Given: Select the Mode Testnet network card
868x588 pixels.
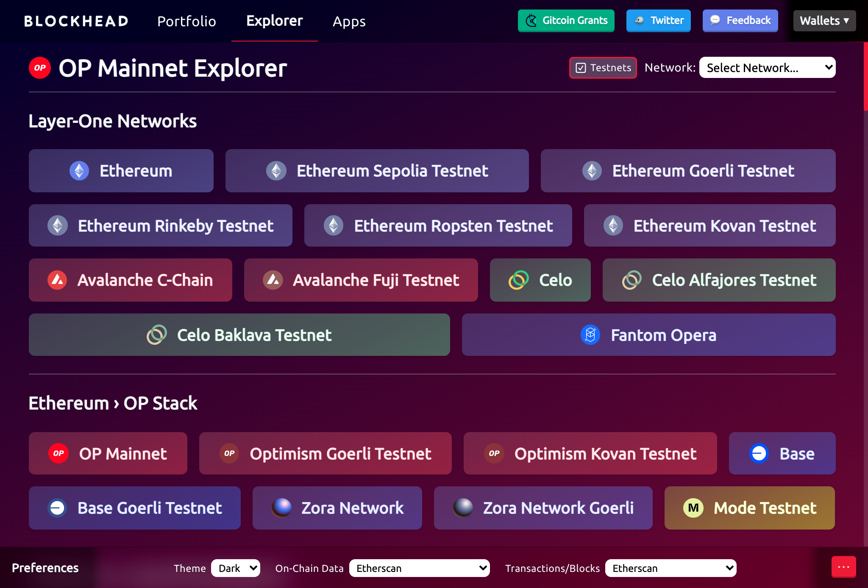Looking at the screenshot, I should (749, 508).
